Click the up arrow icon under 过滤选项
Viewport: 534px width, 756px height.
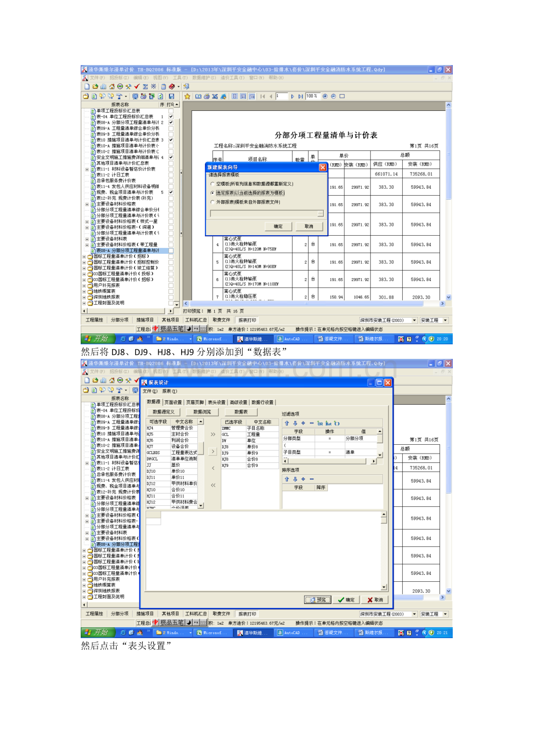(286, 423)
